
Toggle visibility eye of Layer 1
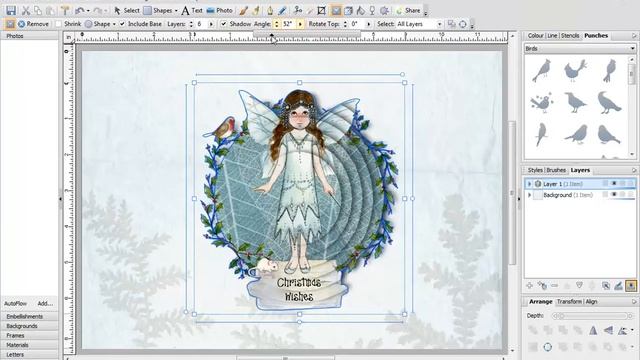click(613, 184)
